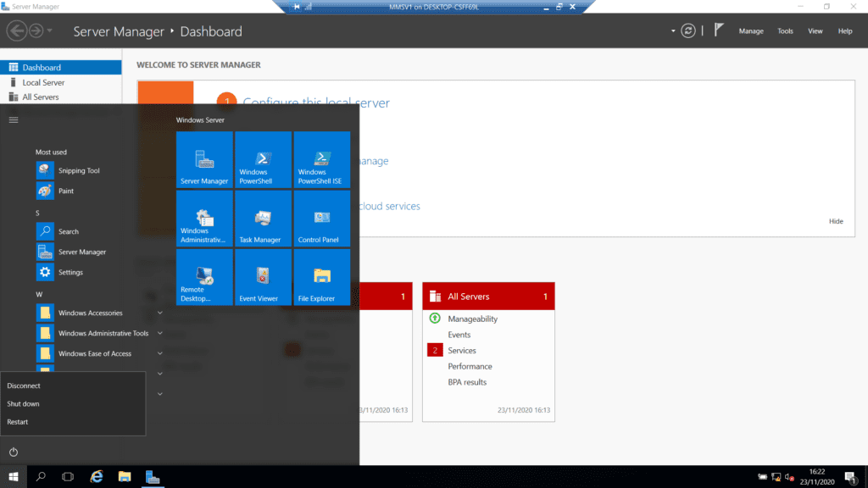Image resolution: width=868 pixels, height=488 pixels.
Task: Open the navigation history dropdown arrow
Action: click(50, 31)
